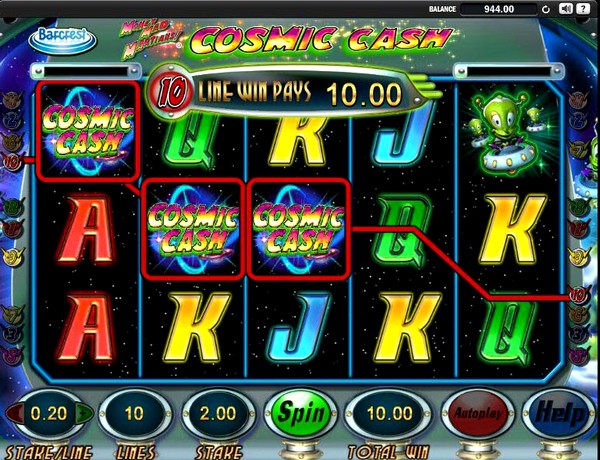Select the red line 10 marker on left
Viewport: 600px width, 460px height.
(x=11, y=161)
